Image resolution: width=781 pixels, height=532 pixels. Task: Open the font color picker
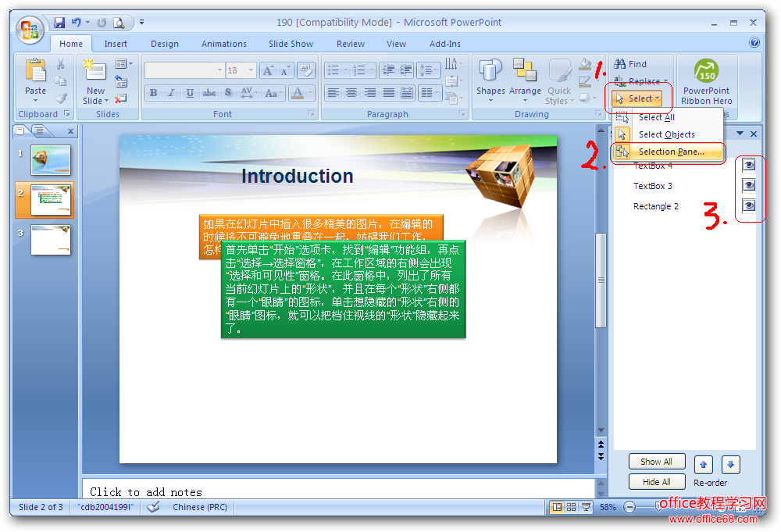tap(309, 93)
